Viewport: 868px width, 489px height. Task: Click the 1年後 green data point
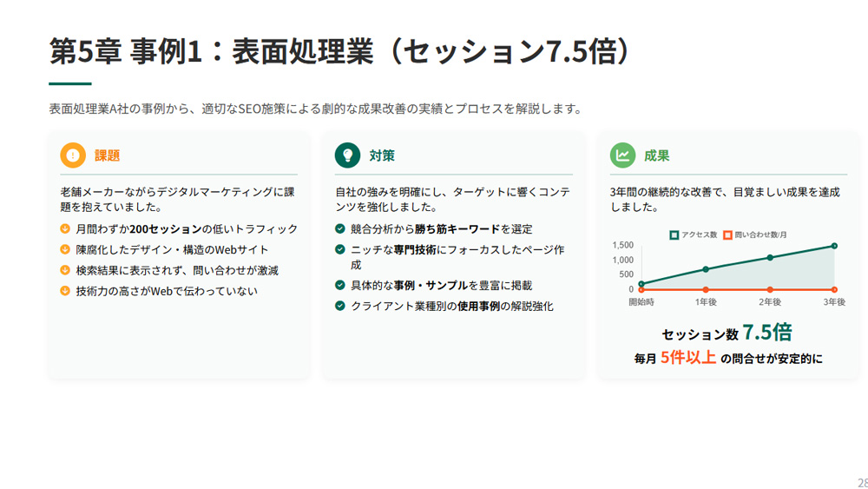tap(706, 269)
